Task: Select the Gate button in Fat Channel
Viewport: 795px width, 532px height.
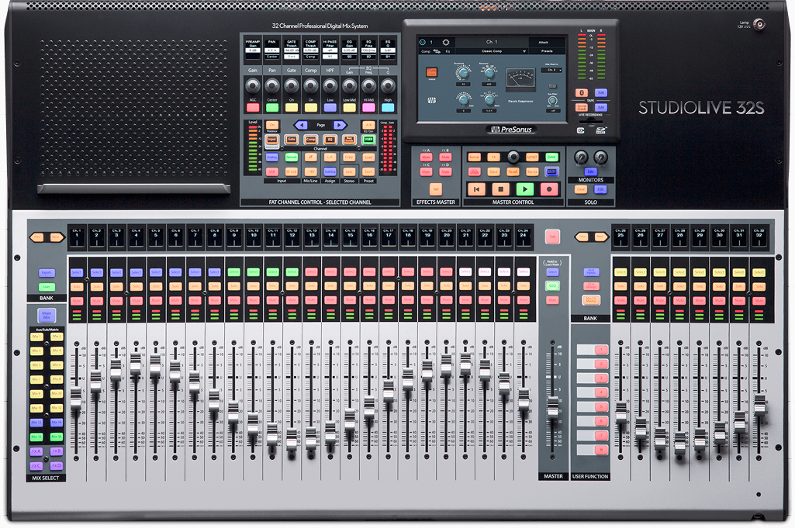Action: coord(292,139)
